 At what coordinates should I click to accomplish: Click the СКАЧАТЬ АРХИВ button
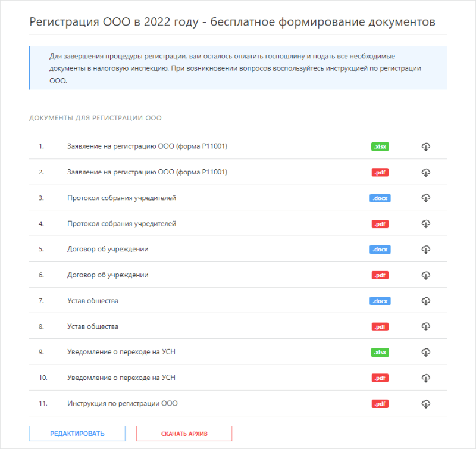click(184, 434)
